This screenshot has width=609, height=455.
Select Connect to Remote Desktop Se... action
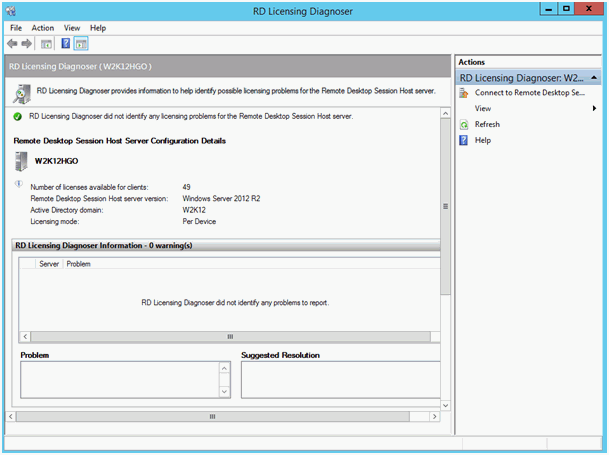pos(528,93)
